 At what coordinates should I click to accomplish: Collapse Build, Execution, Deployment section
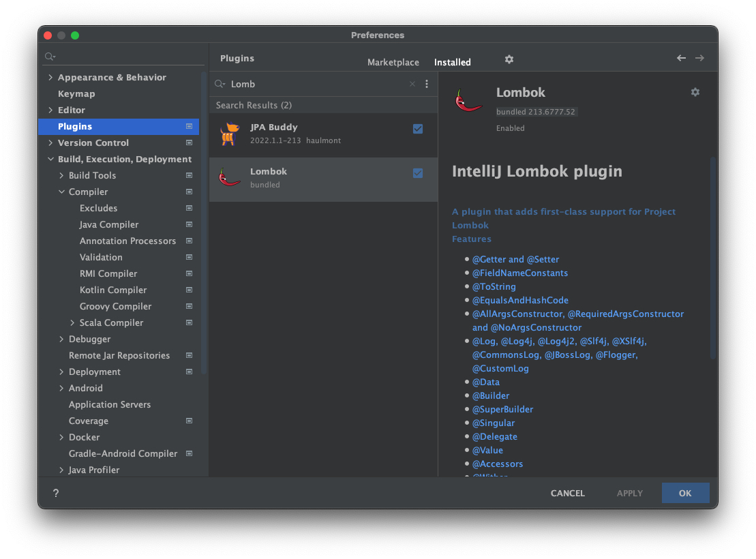[50, 159]
